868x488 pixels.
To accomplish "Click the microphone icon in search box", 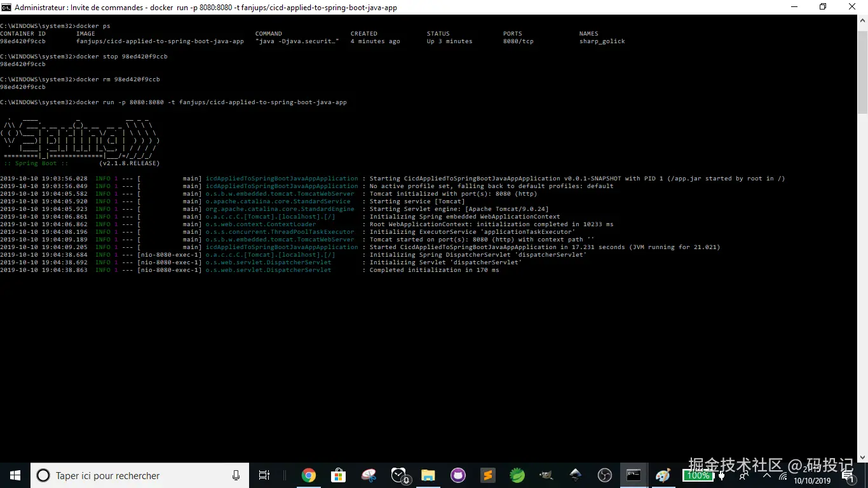I will [236, 475].
